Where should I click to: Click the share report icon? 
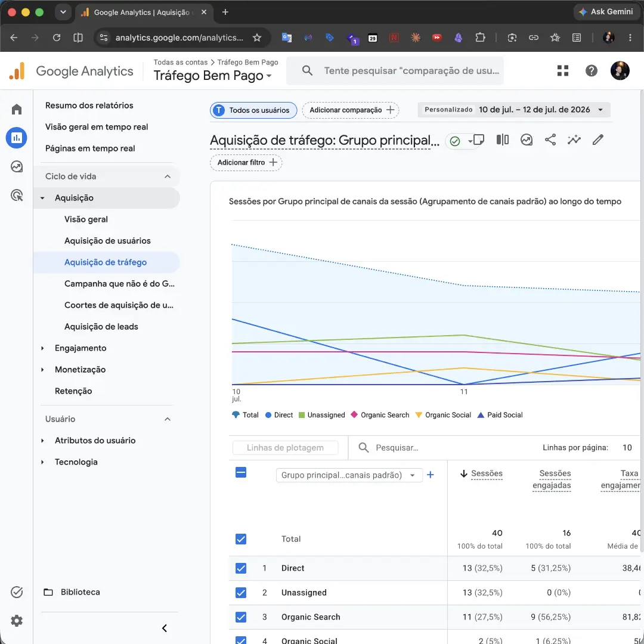pos(550,140)
